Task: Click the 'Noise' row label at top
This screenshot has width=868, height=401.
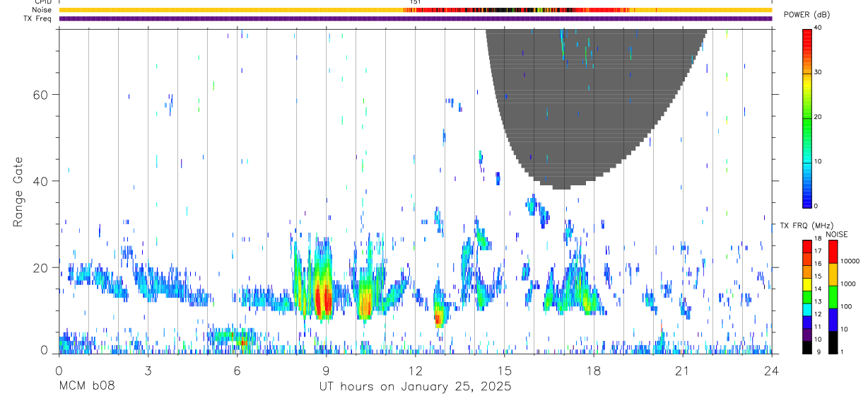Action: tap(42, 10)
